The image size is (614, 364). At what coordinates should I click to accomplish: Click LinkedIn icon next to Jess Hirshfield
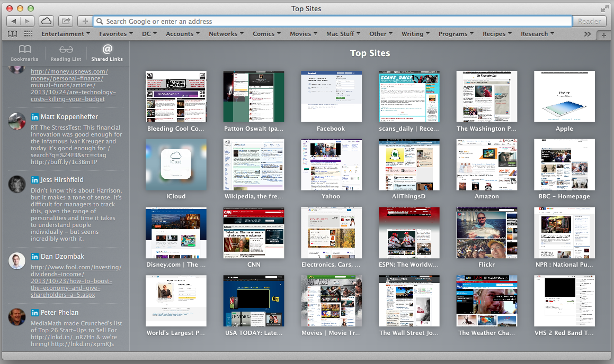click(x=35, y=180)
